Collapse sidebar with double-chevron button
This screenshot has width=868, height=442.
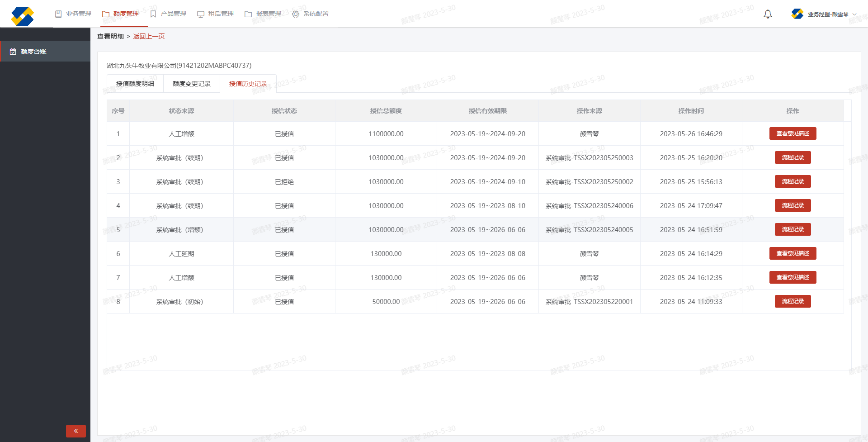tap(76, 431)
